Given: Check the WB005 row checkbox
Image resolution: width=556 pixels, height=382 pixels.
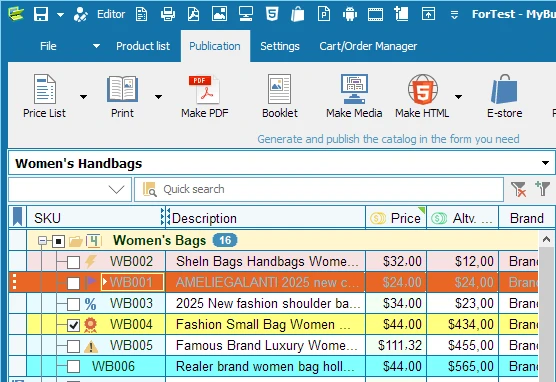Looking at the screenshot, I should pyautogui.click(x=73, y=346).
